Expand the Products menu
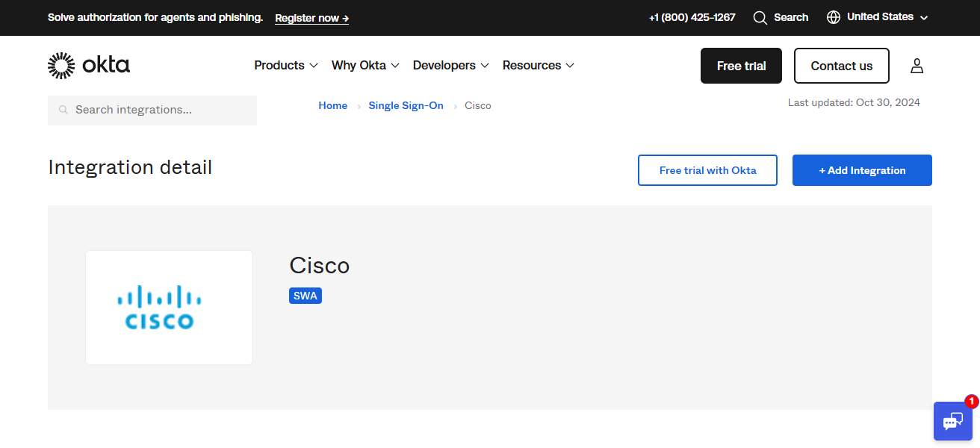980x448 pixels. 286,66
